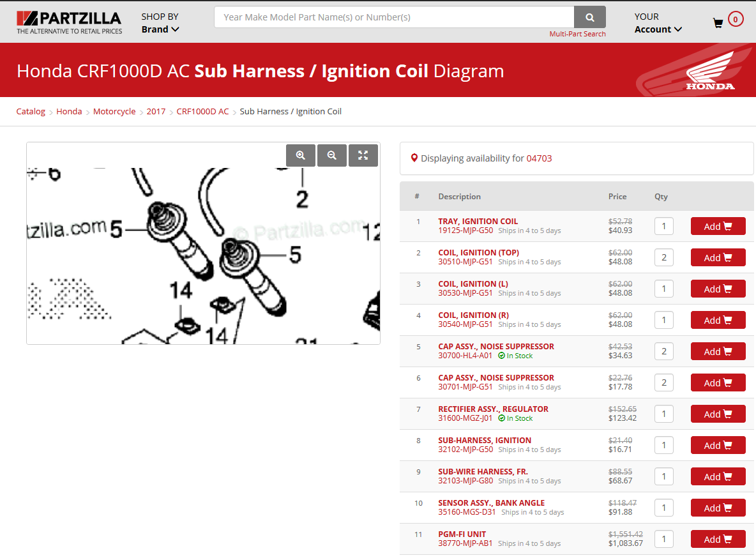Go to Motorcycle in breadcrumb

point(114,112)
